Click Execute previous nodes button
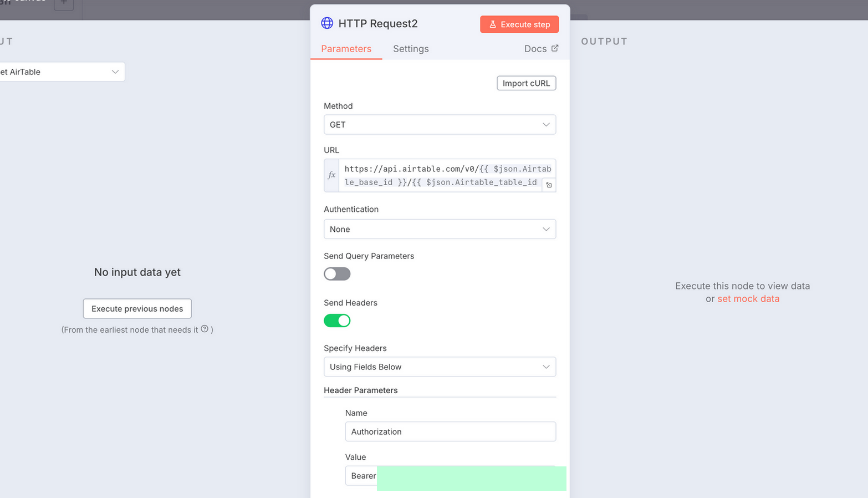The height and width of the screenshot is (498, 868). pyautogui.click(x=137, y=309)
